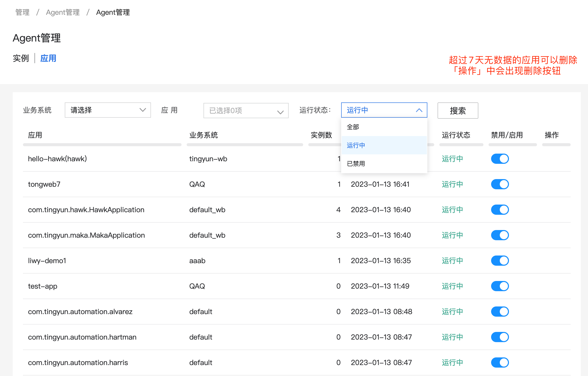
Task: Sort by the 应用 column header
Action: [35, 135]
